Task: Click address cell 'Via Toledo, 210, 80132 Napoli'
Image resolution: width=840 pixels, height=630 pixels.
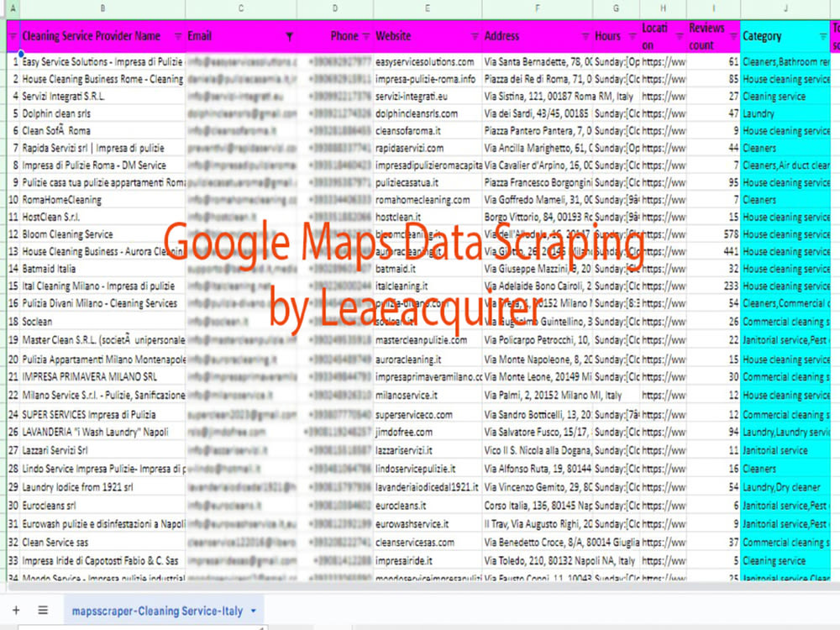Action: (538, 560)
